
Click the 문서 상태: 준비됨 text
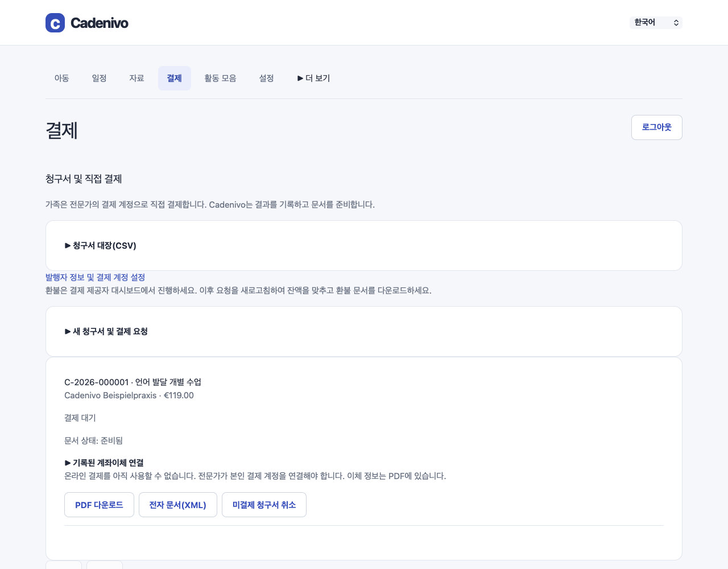click(x=93, y=440)
